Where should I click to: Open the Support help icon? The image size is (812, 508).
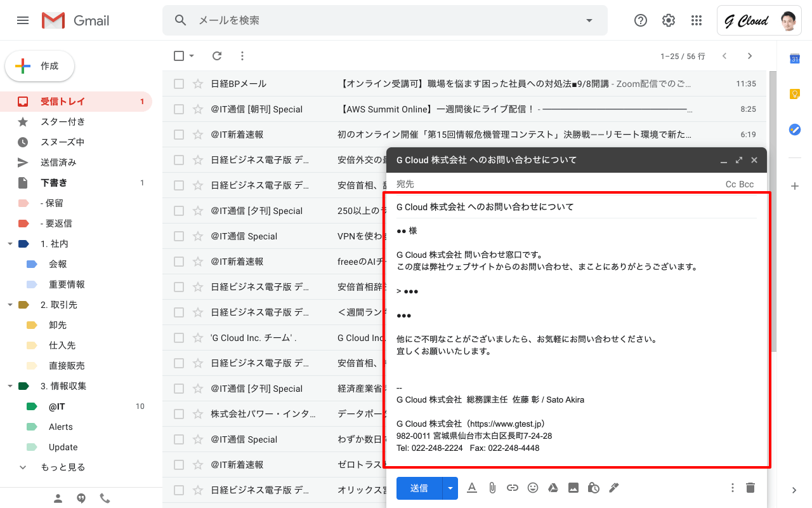[x=641, y=20]
